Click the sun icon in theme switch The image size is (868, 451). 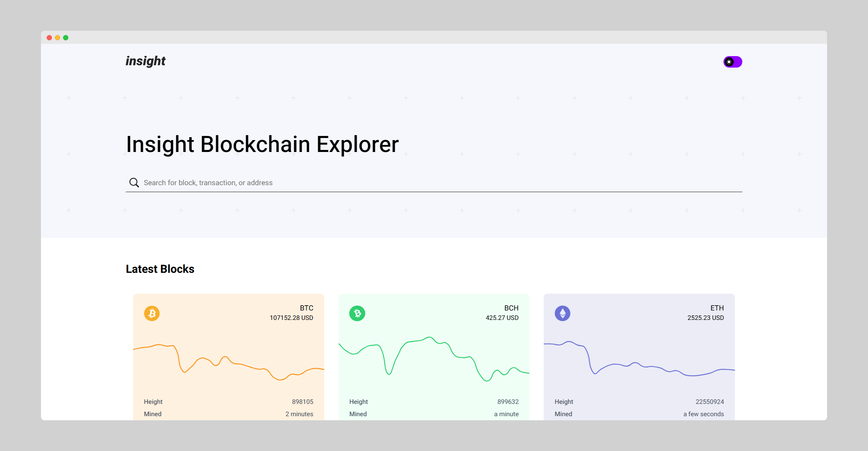click(729, 62)
